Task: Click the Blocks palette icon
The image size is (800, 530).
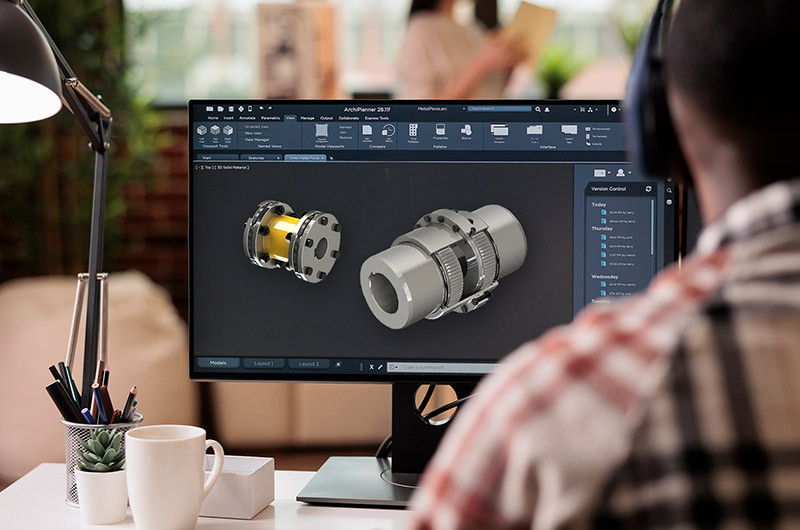Action: (x=466, y=132)
